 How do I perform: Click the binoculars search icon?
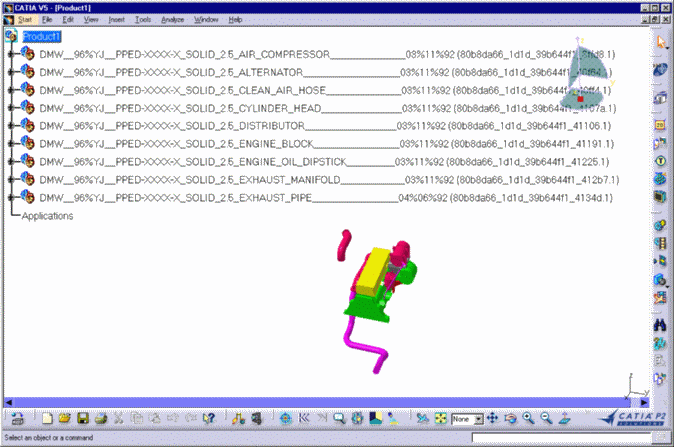[x=661, y=324]
